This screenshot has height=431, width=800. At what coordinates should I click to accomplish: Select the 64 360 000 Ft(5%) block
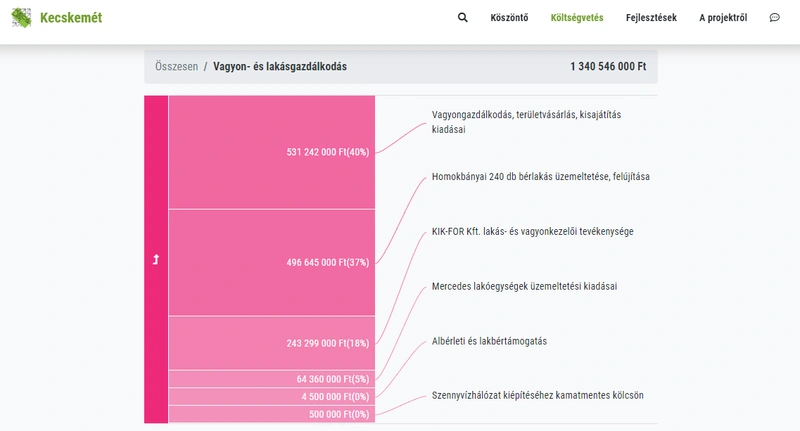[272, 379]
